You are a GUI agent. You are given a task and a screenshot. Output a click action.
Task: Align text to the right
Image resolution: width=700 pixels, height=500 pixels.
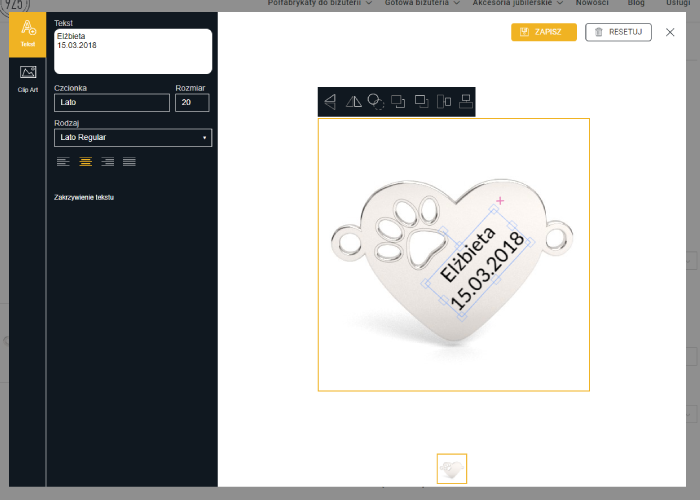(107, 161)
